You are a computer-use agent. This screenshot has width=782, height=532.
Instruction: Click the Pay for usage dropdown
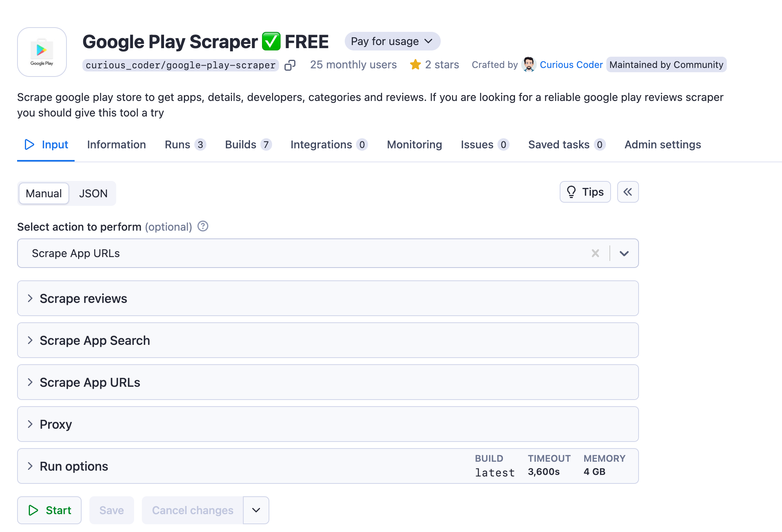392,41
